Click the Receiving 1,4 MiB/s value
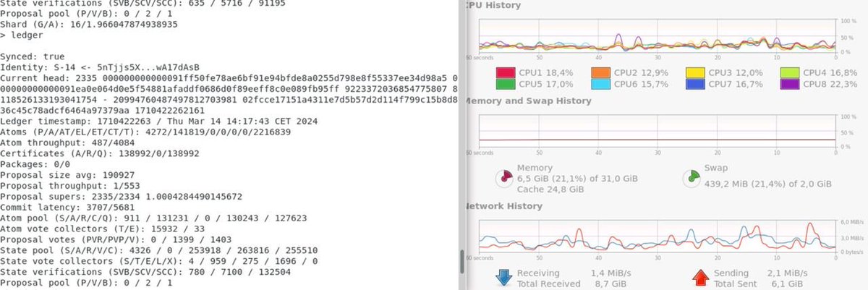This screenshot has width=868, height=290. pyautogui.click(x=611, y=273)
